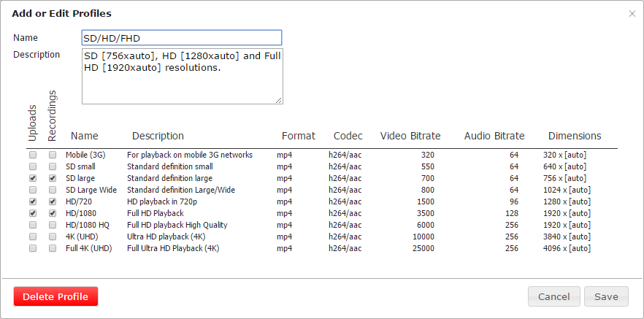Focus the Description text area
Image resolution: width=644 pixels, height=319 pixels.
click(183, 77)
